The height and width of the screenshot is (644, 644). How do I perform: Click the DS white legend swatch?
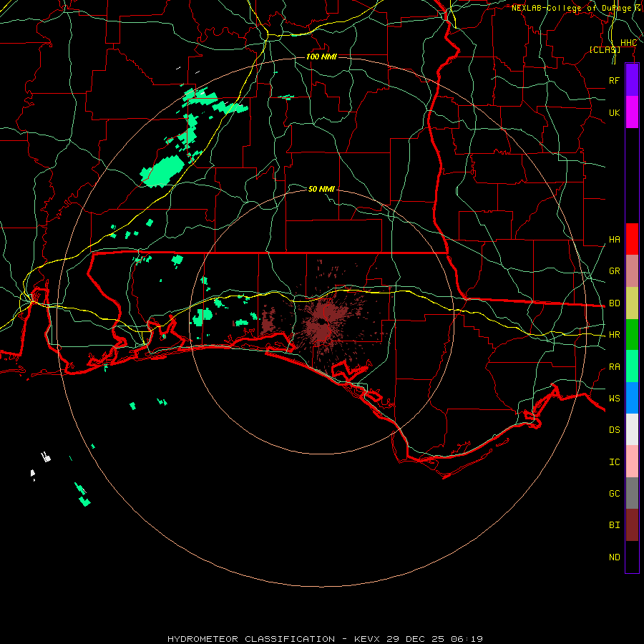pyautogui.click(x=632, y=429)
